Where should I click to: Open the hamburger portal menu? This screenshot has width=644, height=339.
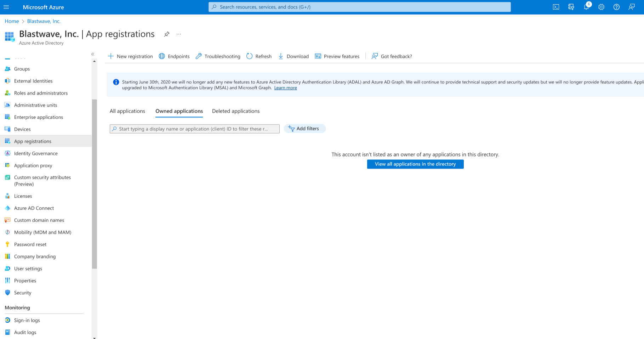click(6, 7)
